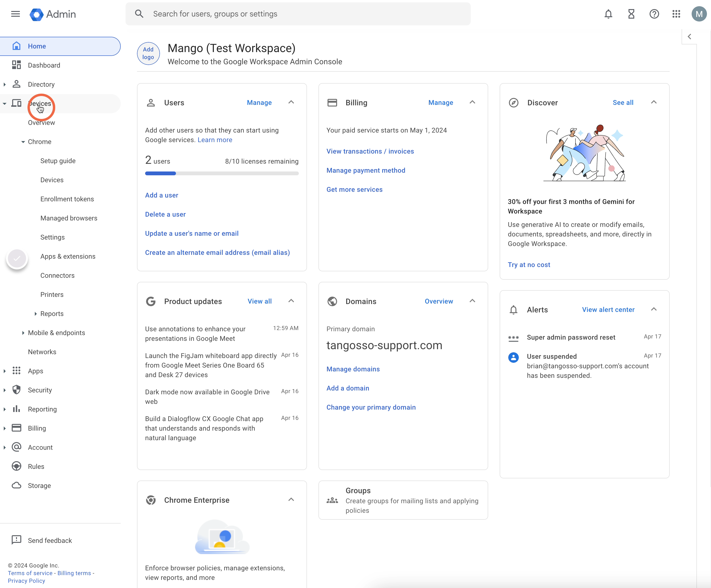Collapse the Alerts card
This screenshot has height=588, width=711.
[654, 309]
